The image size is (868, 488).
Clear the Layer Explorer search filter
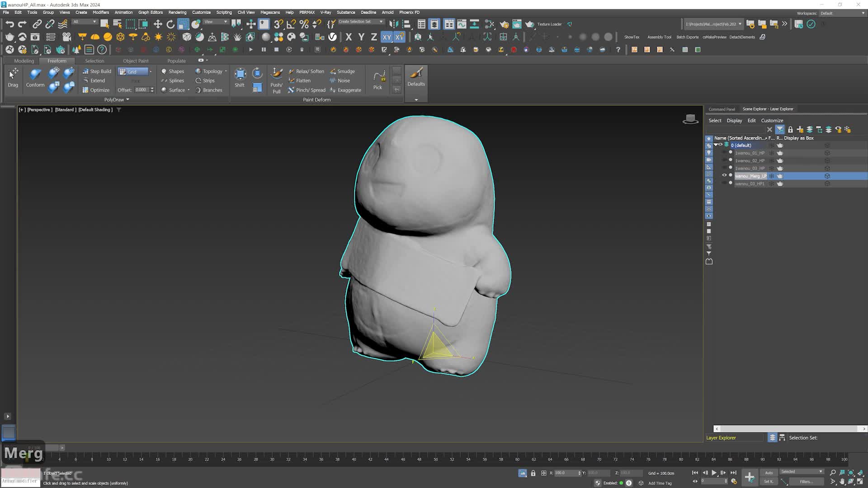[x=769, y=130]
